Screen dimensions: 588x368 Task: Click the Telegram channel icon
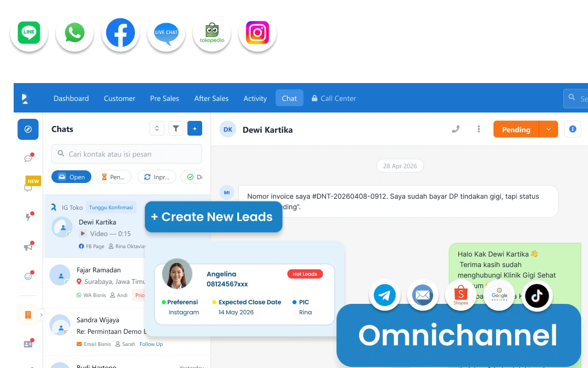point(384,295)
